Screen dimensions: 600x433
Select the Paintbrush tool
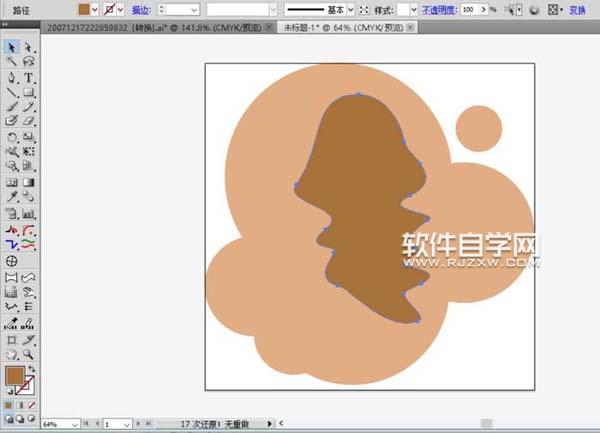(11, 107)
